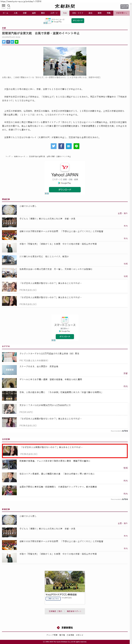
Task: Open the 定期購読 ご案内 link
Action: (55, 611)
